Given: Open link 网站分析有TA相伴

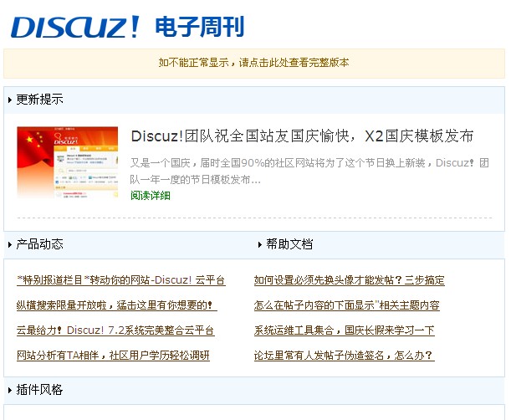Looking at the screenshot, I should 113,355.
